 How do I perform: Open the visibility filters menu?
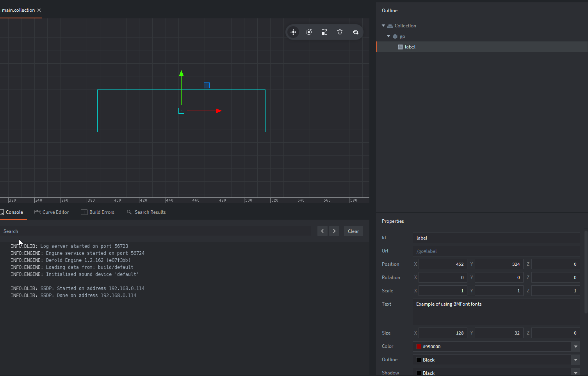pos(356,32)
